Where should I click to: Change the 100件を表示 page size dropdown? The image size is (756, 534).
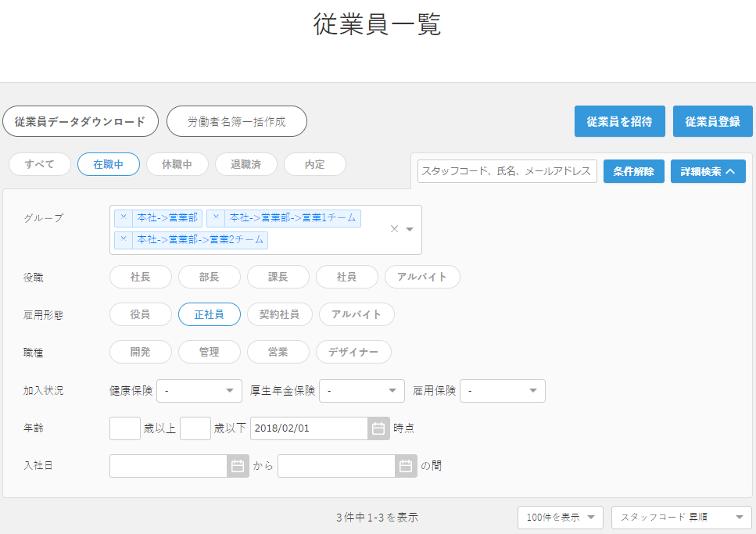[560, 517]
